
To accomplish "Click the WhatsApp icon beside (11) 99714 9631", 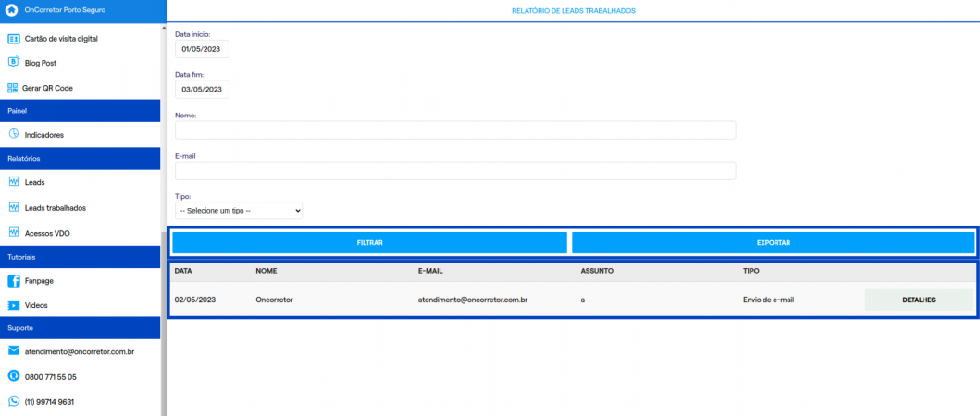I will pyautogui.click(x=13, y=401).
